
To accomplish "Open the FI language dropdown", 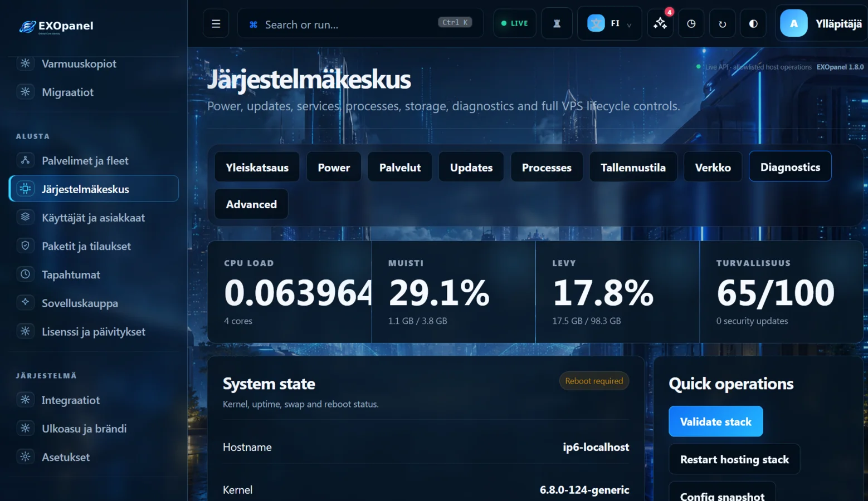I will tap(609, 23).
